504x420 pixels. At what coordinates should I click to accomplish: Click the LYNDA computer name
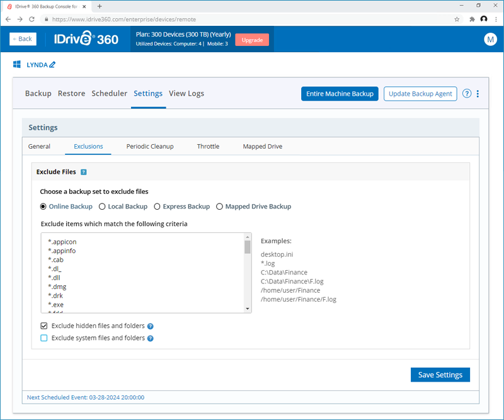point(37,65)
